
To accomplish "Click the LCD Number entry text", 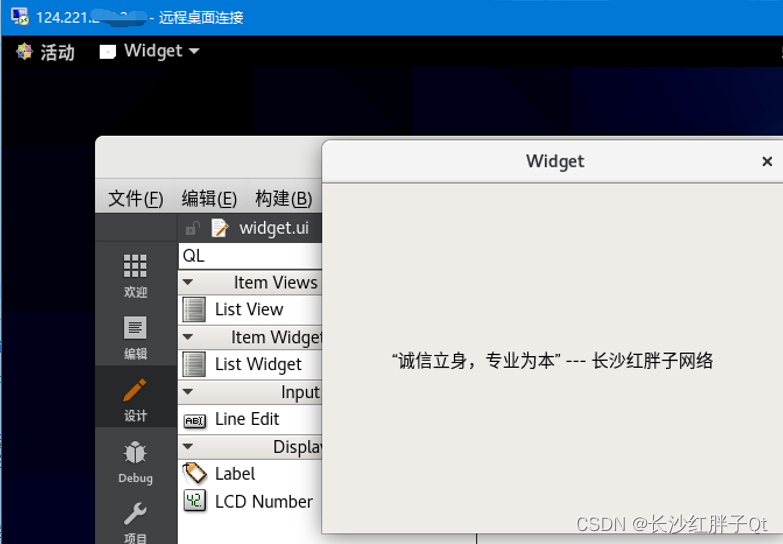I will pos(264,501).
